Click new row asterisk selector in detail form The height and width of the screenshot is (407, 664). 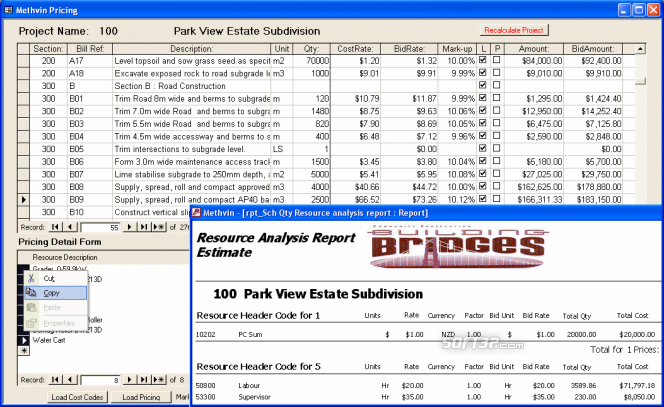point(23,351)
